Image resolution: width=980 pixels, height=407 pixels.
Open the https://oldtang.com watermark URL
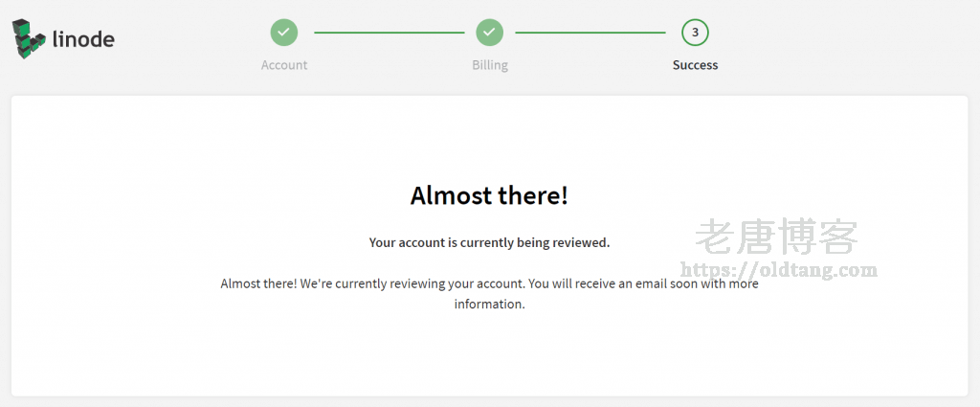[x=776, y=270]
